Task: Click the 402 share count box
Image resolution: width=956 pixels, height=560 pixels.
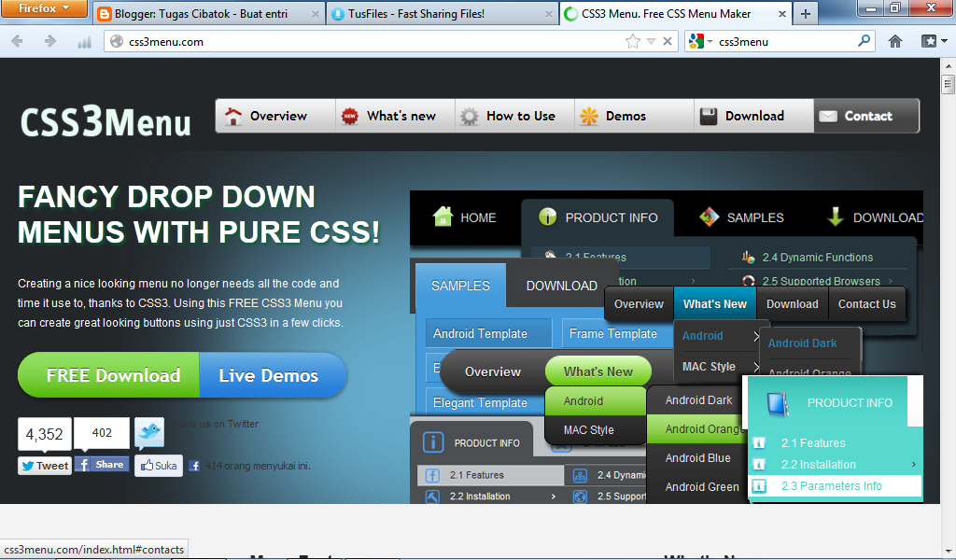Action: (x=102, y=433)
